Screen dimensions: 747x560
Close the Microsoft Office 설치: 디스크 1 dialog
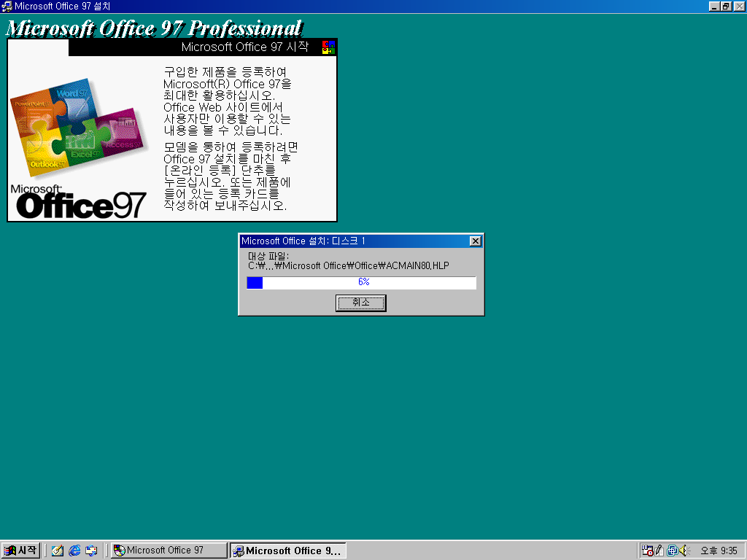pos(475,241)
